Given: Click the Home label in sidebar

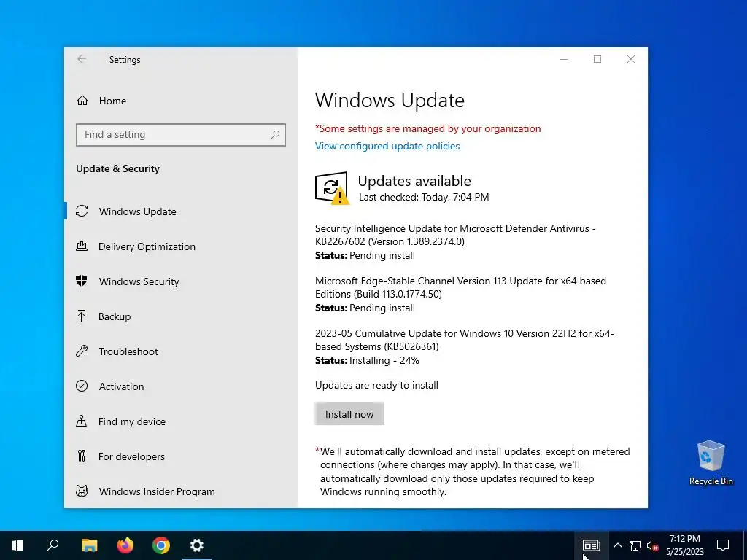Looking at the screenshot, I should click(x=112, y=101).
